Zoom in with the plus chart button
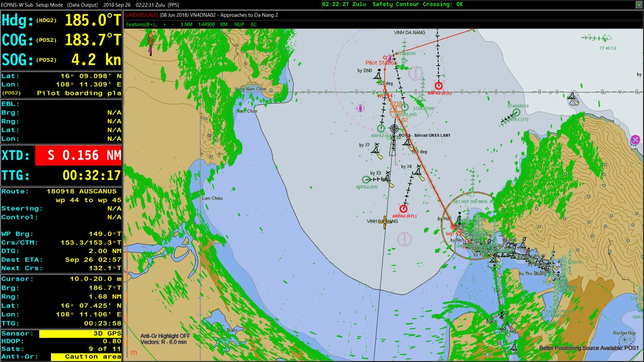Viewport: 644px width, 362px height. click(x=165, y=25)
